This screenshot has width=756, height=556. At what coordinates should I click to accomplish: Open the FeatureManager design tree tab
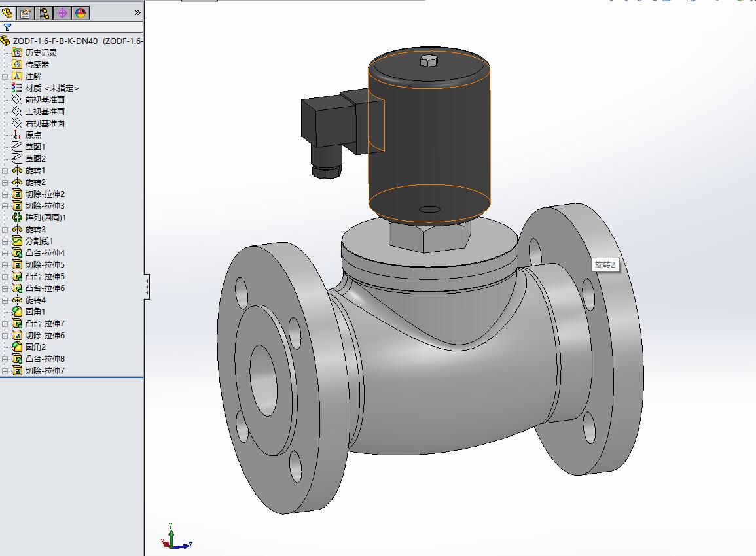8,13
